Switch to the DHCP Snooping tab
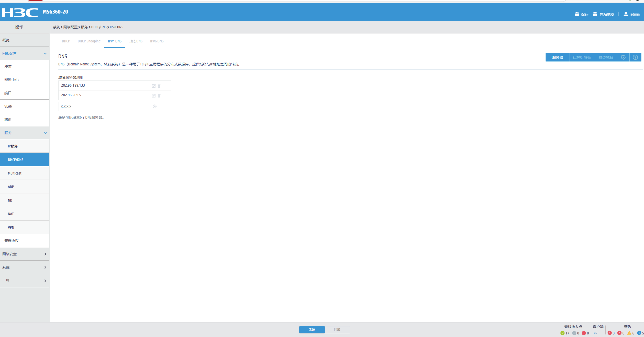This screenshot has height=337, width=644. (89, 41)
